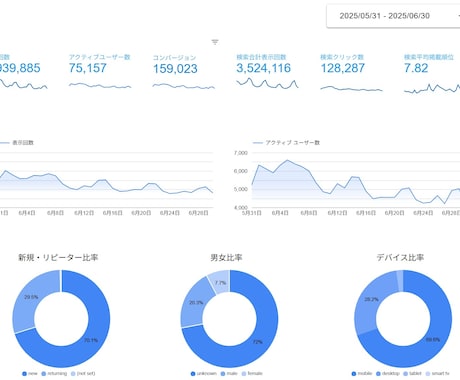Click the 新規・リピーター比率 chart title

tap(58, 257)
